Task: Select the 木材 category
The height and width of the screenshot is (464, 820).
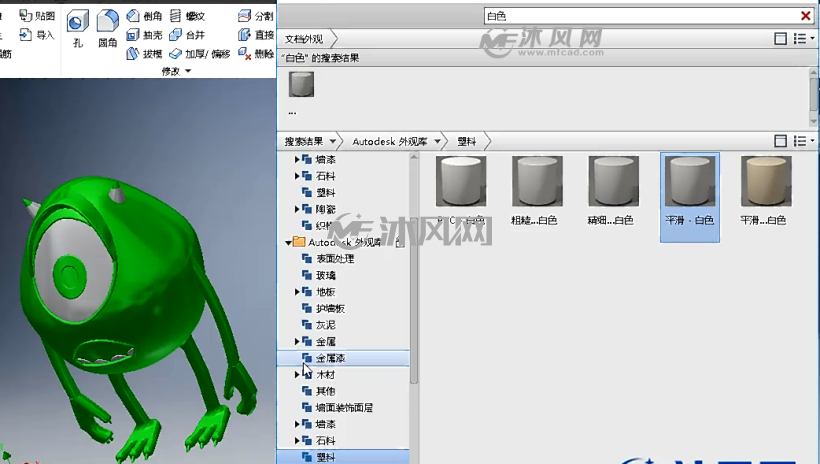Action: pyautogui.click(x=325, y=375)
